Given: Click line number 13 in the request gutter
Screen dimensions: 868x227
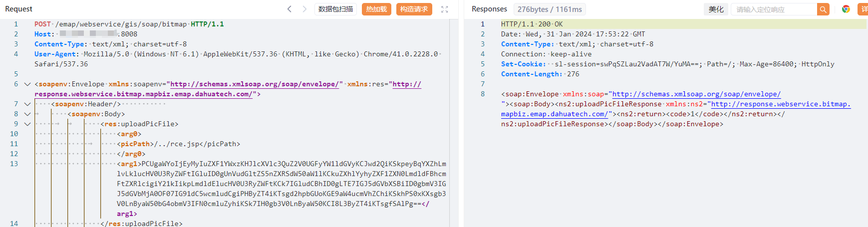Looking at the screenshot, I should [x=14, y=164].
